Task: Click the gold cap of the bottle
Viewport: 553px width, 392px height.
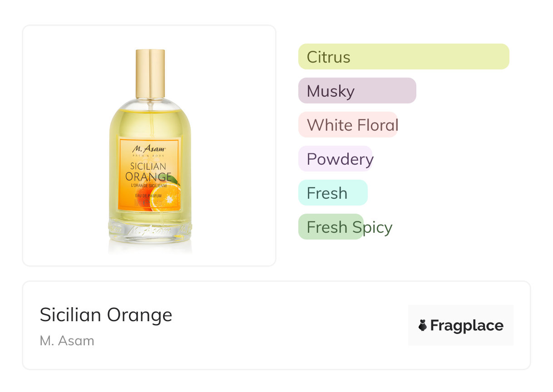Action: point(150,73)
